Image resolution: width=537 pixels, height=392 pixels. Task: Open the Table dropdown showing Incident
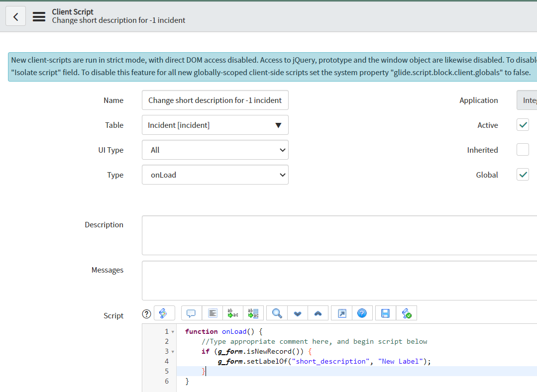tap(215, 125)
